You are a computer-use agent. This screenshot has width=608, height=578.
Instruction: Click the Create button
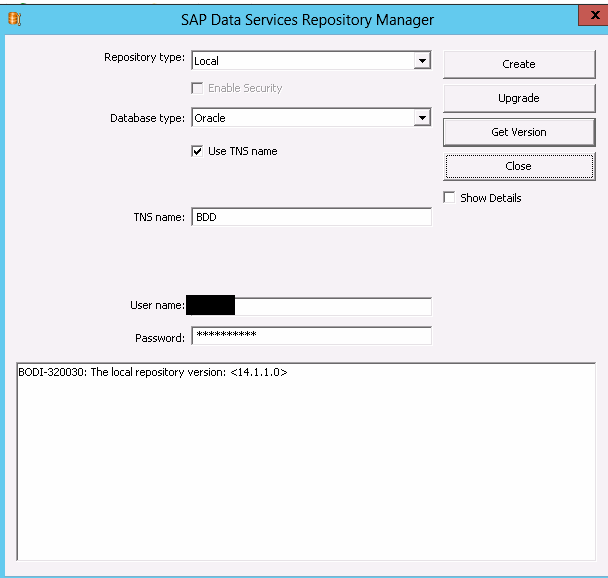519,64
